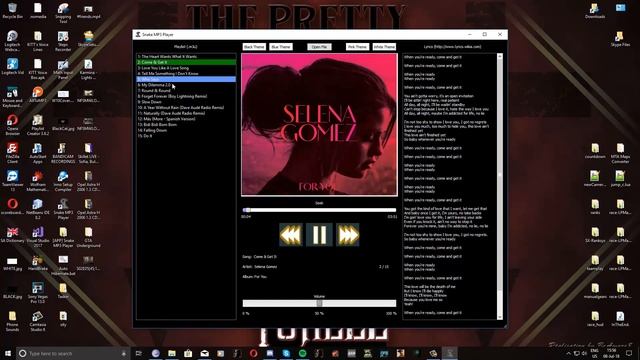Open the countdown folder on the desktop
The height and width of the screenshot is (360, 640).
pyautogui.click(x=595, y=151)
